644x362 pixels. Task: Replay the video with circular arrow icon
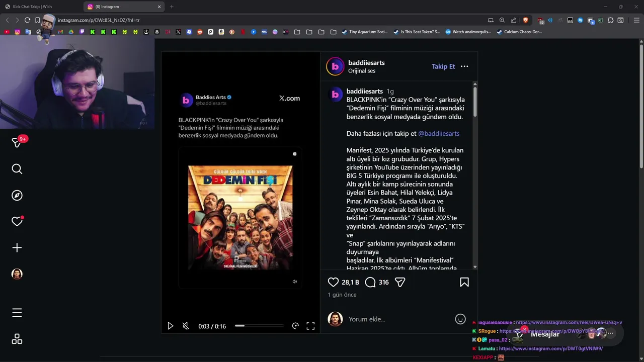tap(295, 326)
